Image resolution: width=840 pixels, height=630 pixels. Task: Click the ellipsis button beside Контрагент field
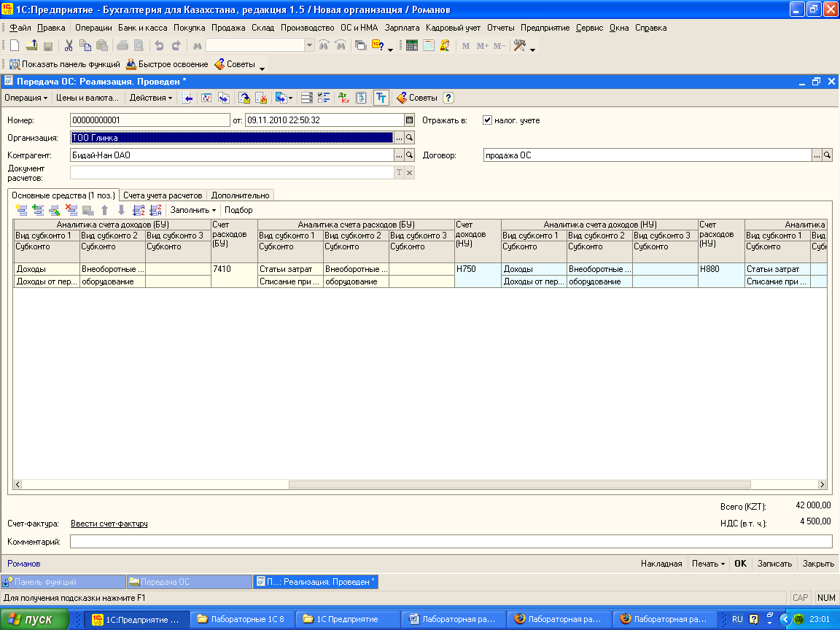point(399,155)
